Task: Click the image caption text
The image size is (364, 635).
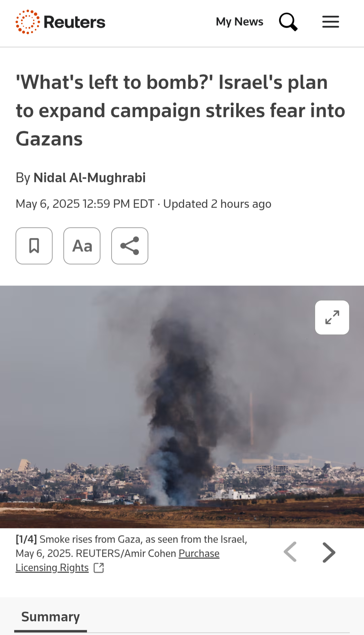Action: pos(131,546)
